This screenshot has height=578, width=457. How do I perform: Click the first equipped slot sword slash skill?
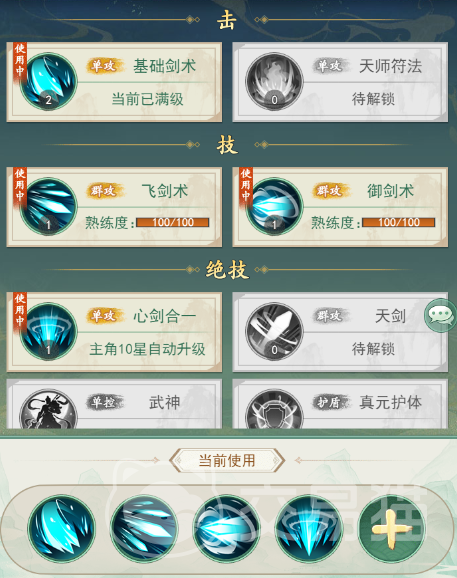62,529
